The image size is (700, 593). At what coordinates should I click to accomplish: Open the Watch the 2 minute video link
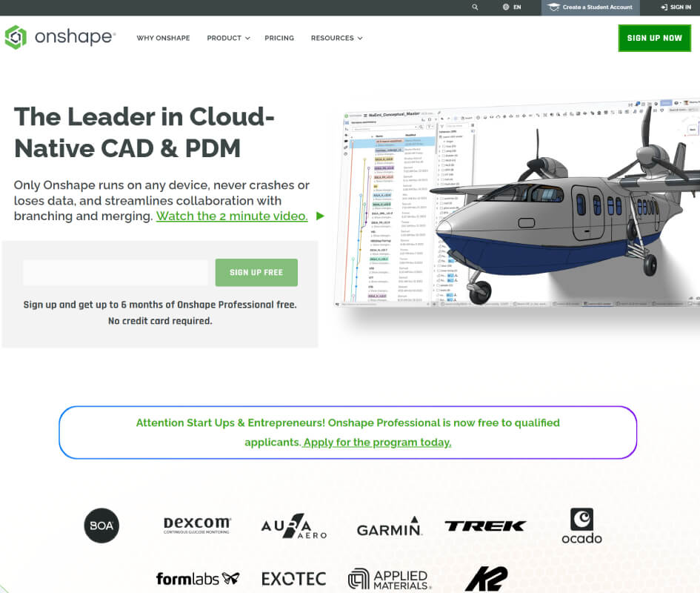tap(232, 216)
